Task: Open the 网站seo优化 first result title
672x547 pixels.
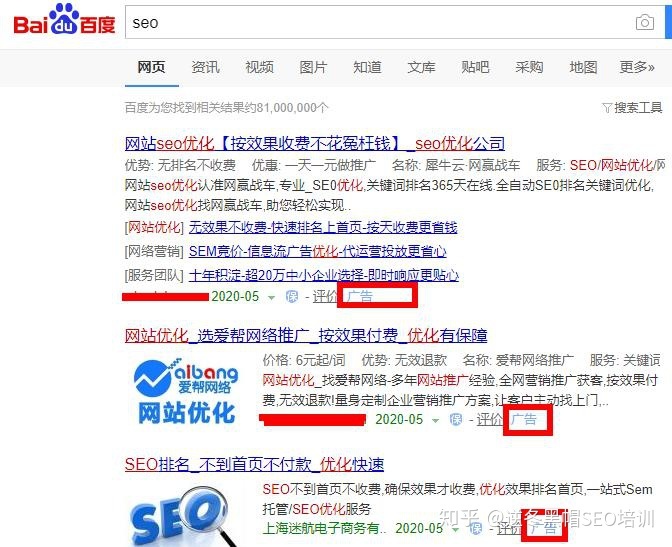Action: [315, 143]
